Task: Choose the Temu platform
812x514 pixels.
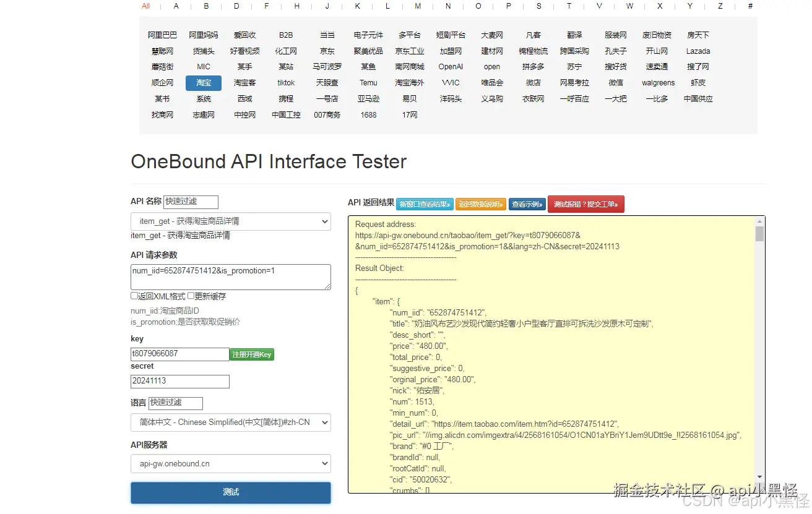Action: point(368,83)
